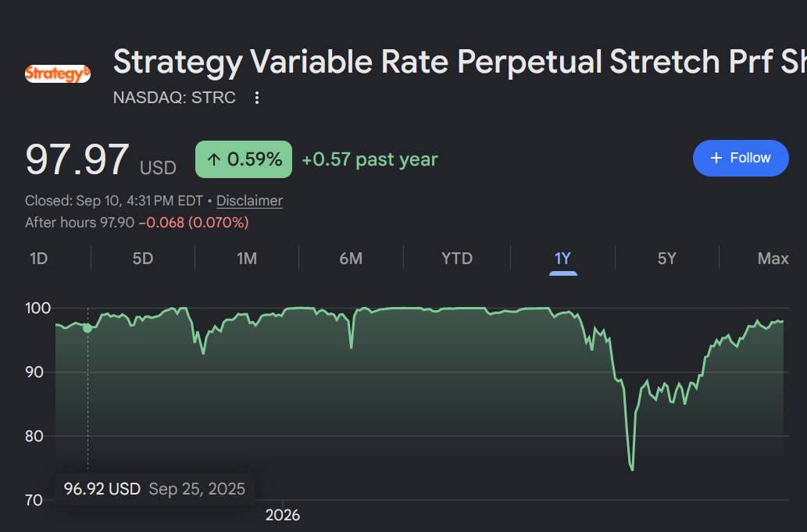Select the 1Y time range tab
The height and width of the screenshot is (532, 807).
click(x=562, y=259)
